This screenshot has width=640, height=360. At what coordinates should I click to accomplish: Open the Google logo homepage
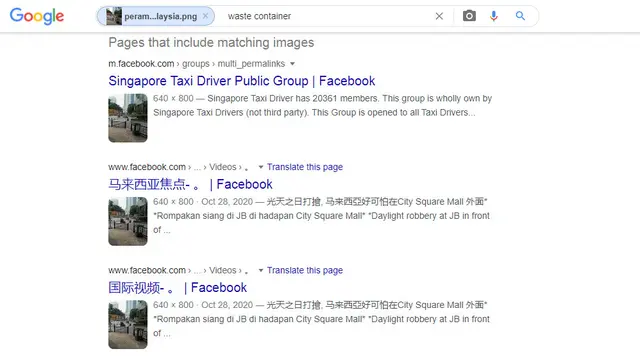37,16
